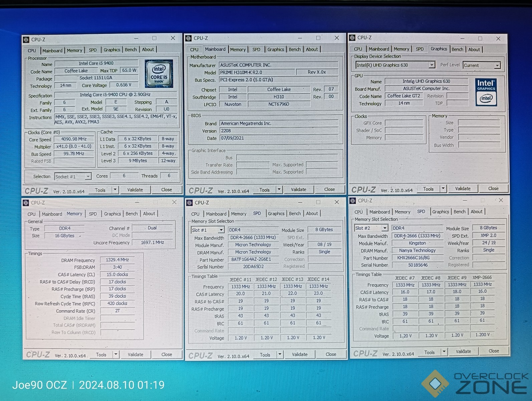Click the SPD Ext. field XMP 2.0
532x401 pixels.
[x=489, y=236]
